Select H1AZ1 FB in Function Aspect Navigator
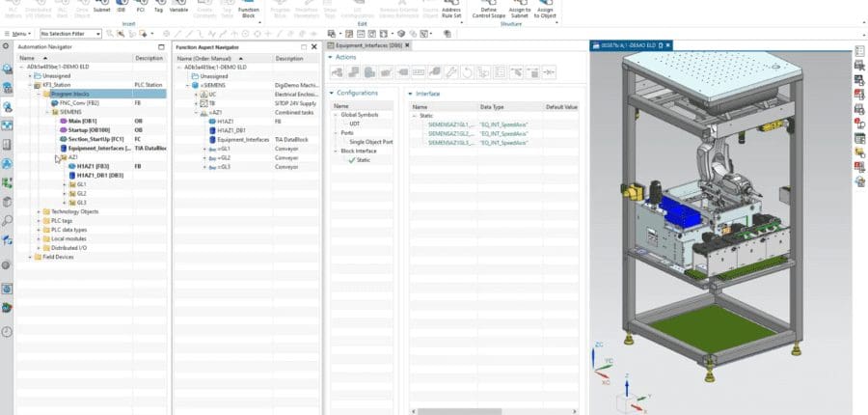 pyautogui.click(x=226, y=122)
